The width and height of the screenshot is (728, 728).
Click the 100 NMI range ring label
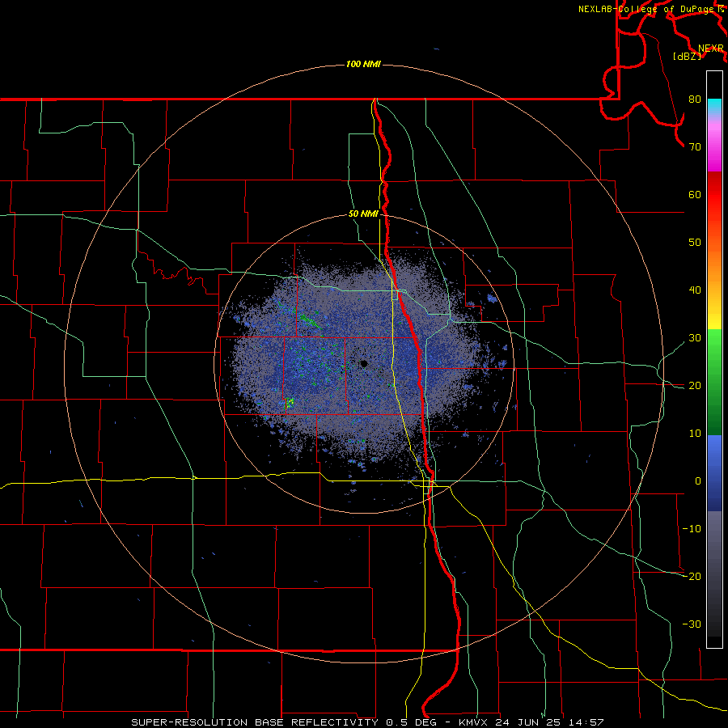pos(363,64)
